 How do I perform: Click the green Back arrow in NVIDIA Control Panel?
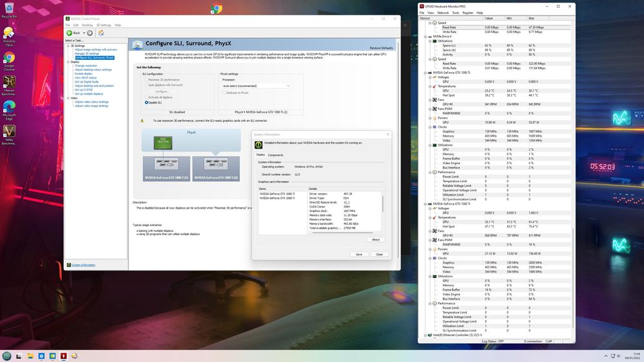point(70,33)
